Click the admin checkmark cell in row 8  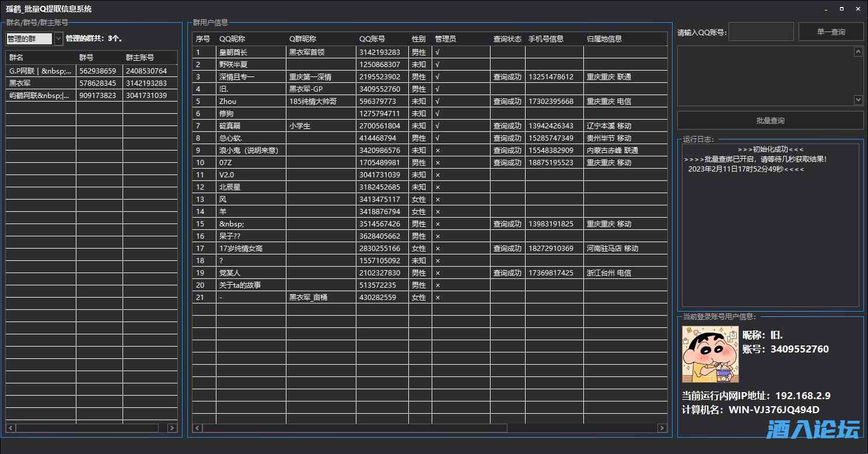pos(437,138)
